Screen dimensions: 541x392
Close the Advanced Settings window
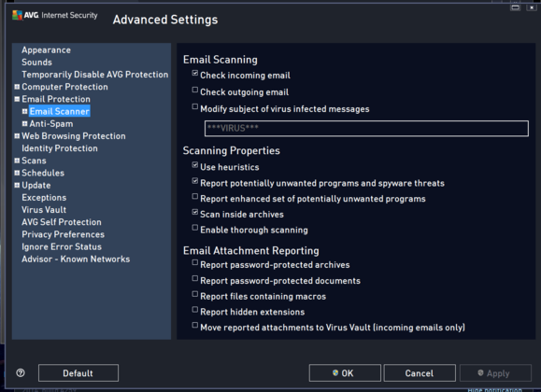(532, 7)
